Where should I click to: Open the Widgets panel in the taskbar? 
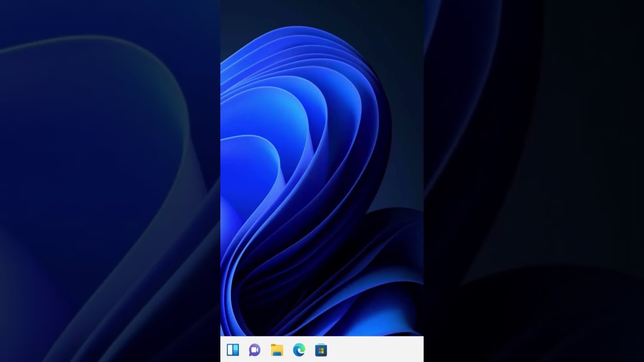click(x=232, y=350)
